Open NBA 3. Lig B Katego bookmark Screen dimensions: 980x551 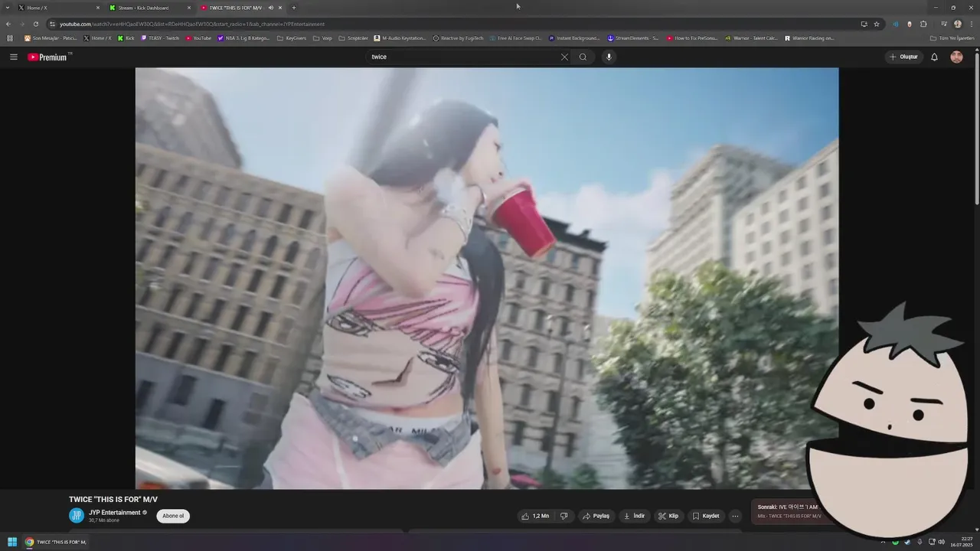(244, 37)
